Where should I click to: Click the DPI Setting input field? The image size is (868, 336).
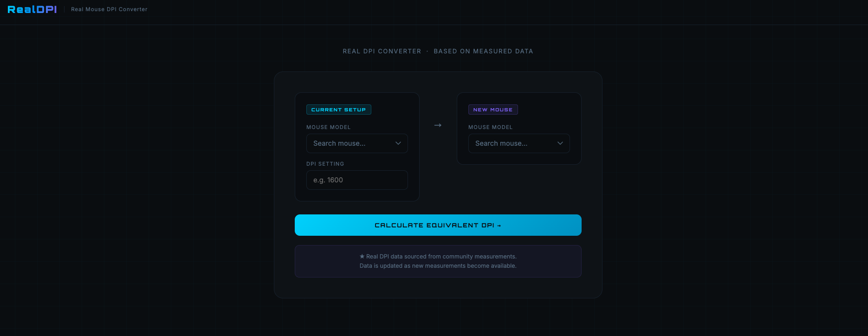[357, 180]
